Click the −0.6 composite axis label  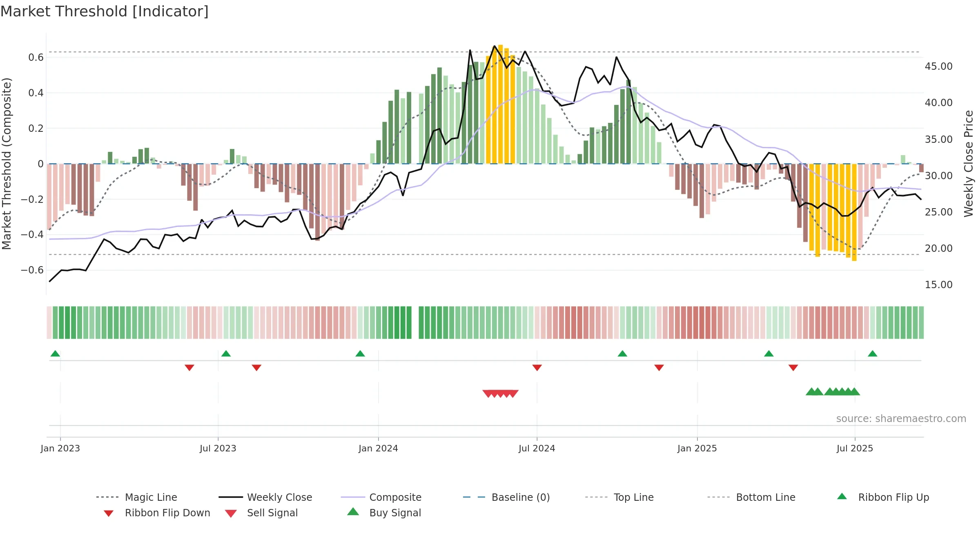coord(32,270)
